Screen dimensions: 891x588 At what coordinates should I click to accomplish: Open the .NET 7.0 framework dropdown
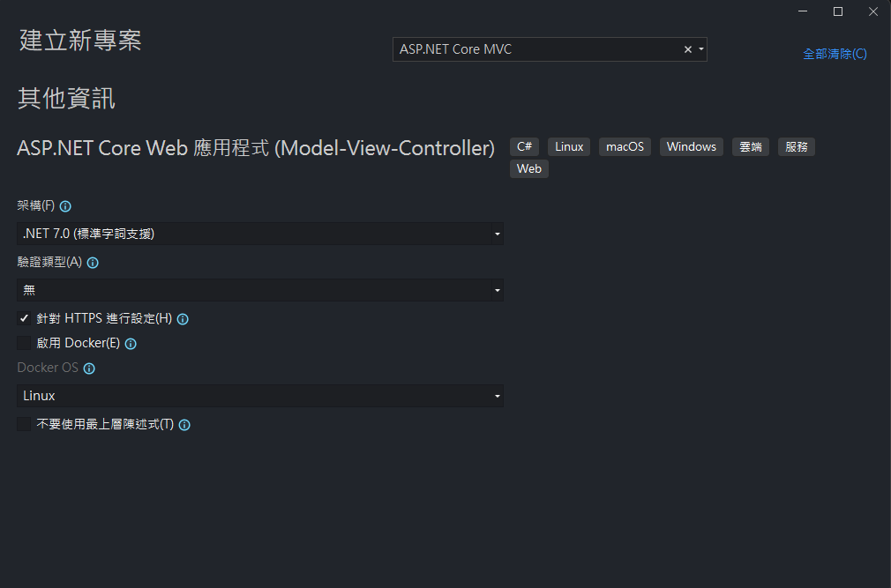click(260, 234)
